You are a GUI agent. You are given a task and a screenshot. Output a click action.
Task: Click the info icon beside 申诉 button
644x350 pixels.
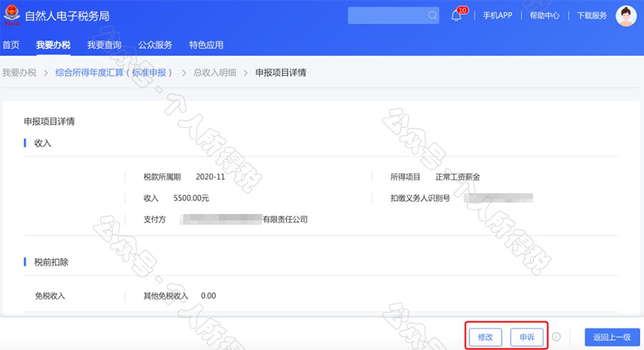(x=557, y=337)
